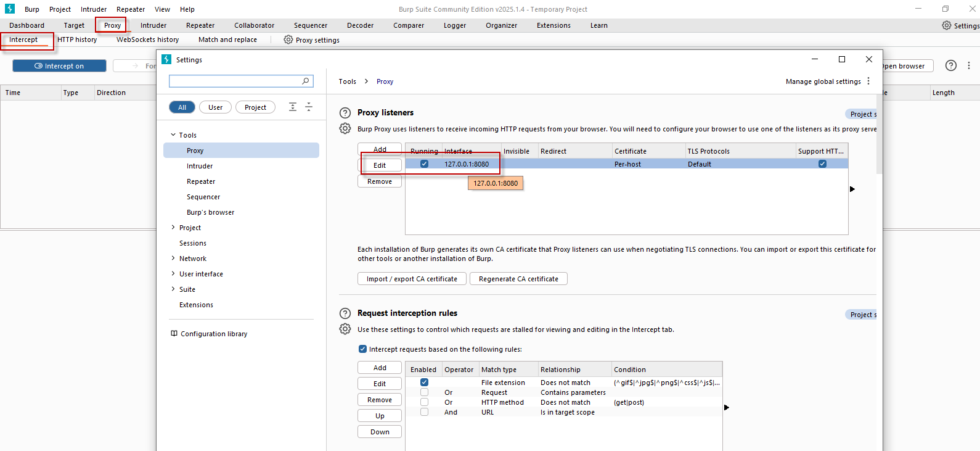Open the WebSockets history sub-tab
The width and height of the screenshot is (980, 451).
point(148,39)
